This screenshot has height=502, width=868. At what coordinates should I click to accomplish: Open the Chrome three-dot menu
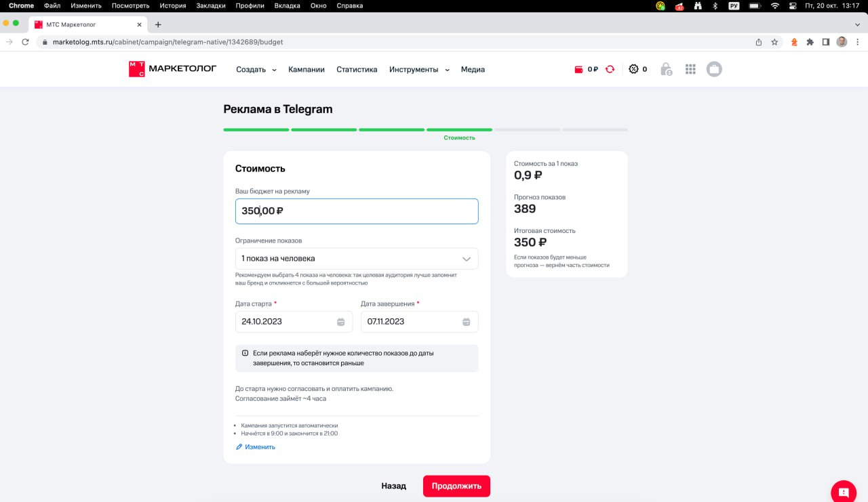pyautogui.click(x=858, y=42)
